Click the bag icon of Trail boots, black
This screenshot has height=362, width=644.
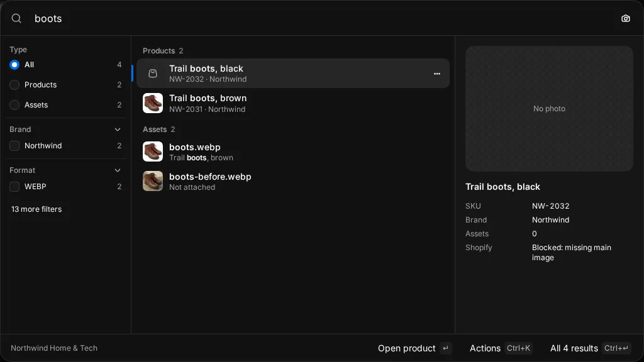click(x=153, y=74)
